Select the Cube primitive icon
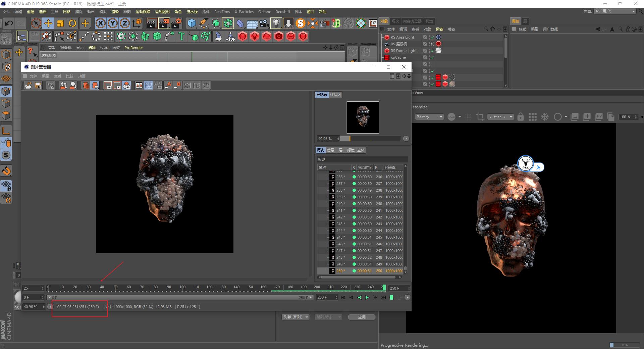644x349 pixels. (192, 23)
